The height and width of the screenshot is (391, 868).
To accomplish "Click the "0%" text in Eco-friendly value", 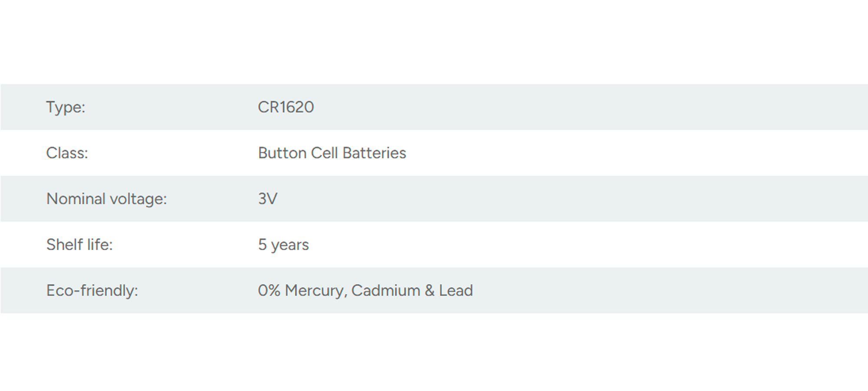I will click(x=269, y=291).
